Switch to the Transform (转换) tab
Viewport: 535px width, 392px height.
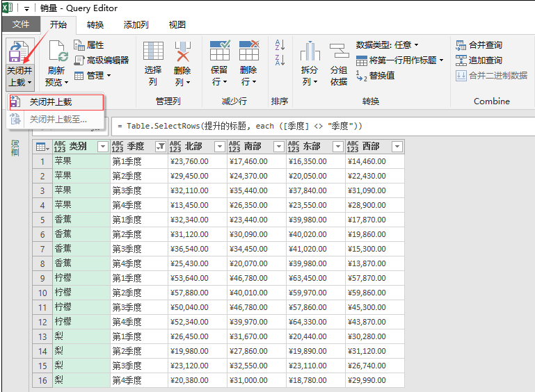coord(95,24)
